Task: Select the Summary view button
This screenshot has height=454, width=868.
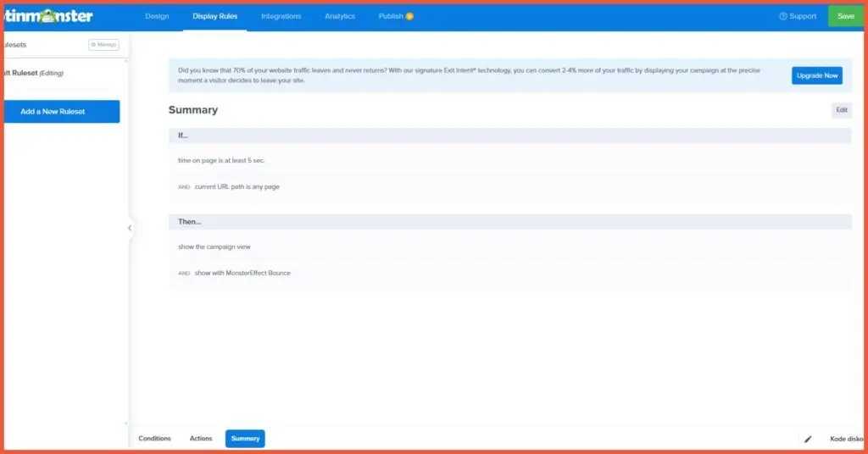Action: (245, 439)
